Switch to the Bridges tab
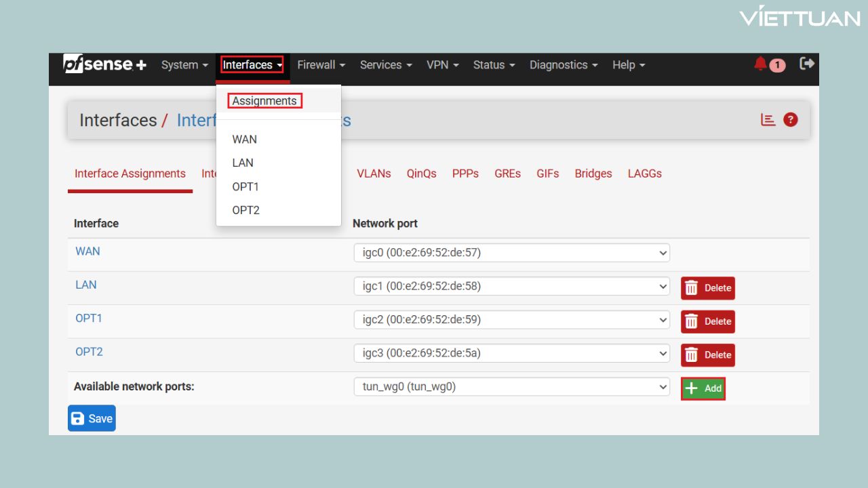868x488 pixels. coord(593,174)
